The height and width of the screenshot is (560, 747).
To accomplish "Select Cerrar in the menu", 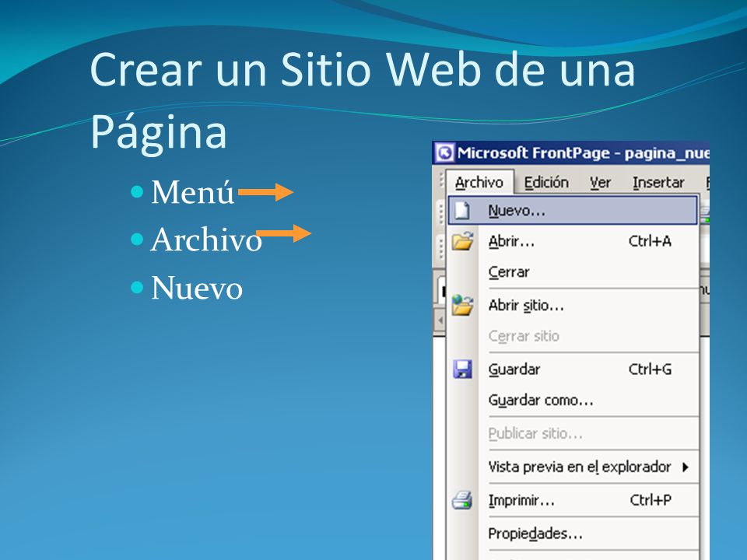I will click(x=573, y=272).
